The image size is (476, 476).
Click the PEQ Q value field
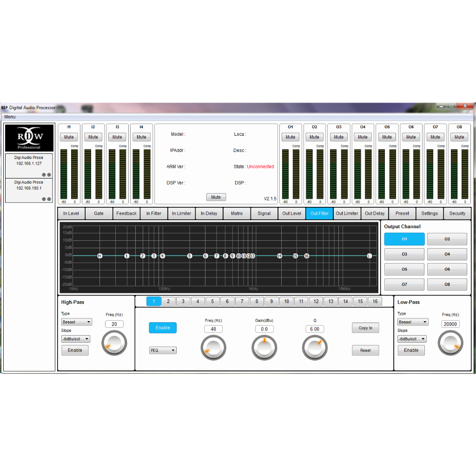pyautogui.click(x=315, y=329)
